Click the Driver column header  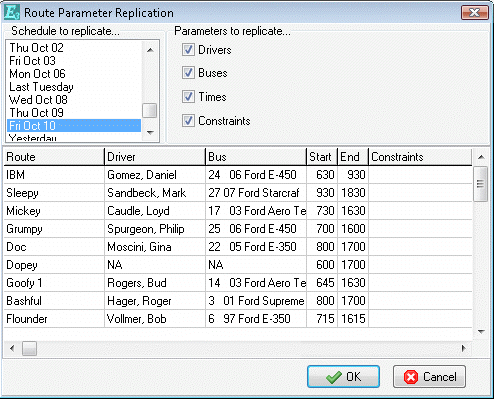tap(155, 157)
